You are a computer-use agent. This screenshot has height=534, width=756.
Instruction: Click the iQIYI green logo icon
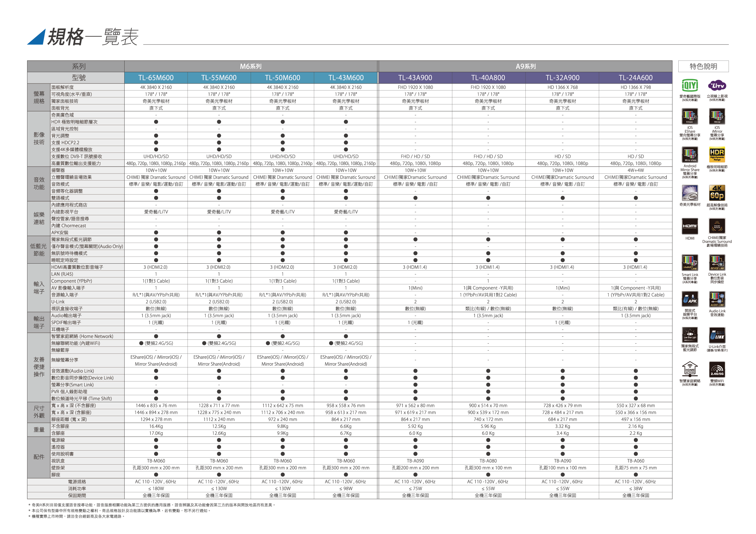tap(690, 86)
